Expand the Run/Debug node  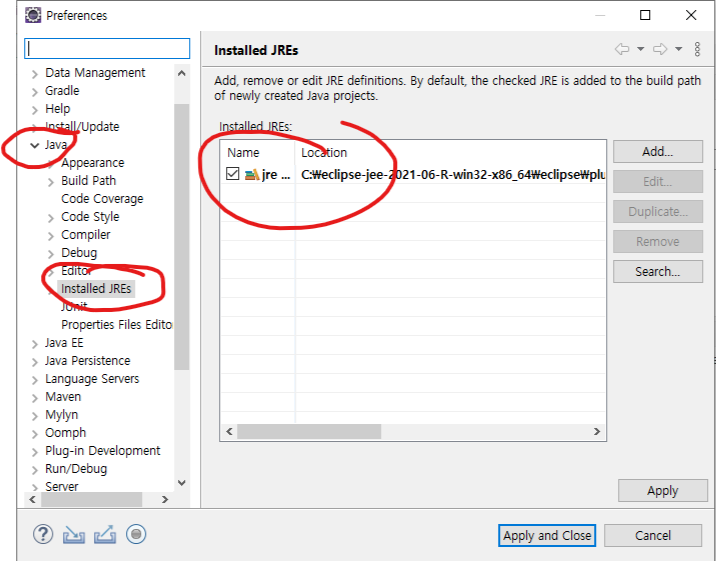click(x=35, y=470)
